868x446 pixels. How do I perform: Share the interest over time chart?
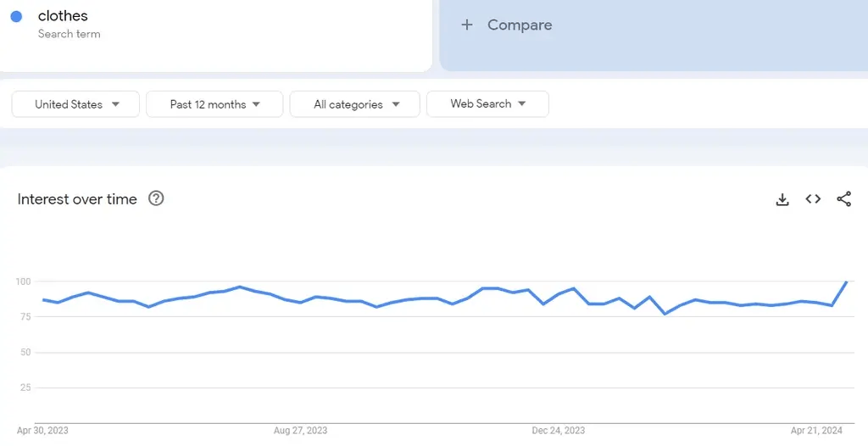(x=843, y=199)
